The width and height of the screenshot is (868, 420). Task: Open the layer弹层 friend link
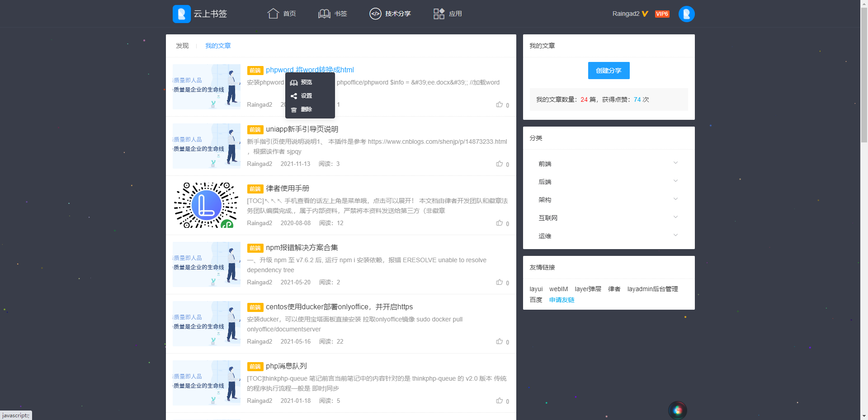588,289
